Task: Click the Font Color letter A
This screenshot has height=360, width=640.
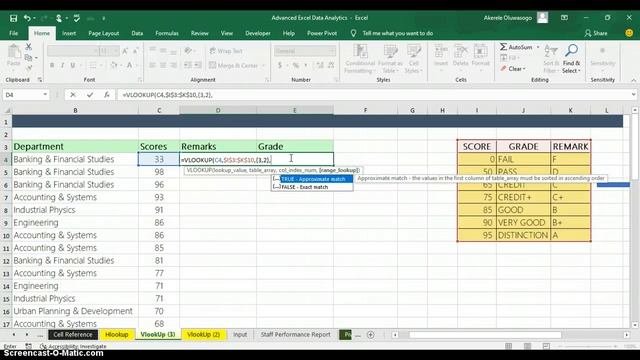Action: tap(129, 65)
